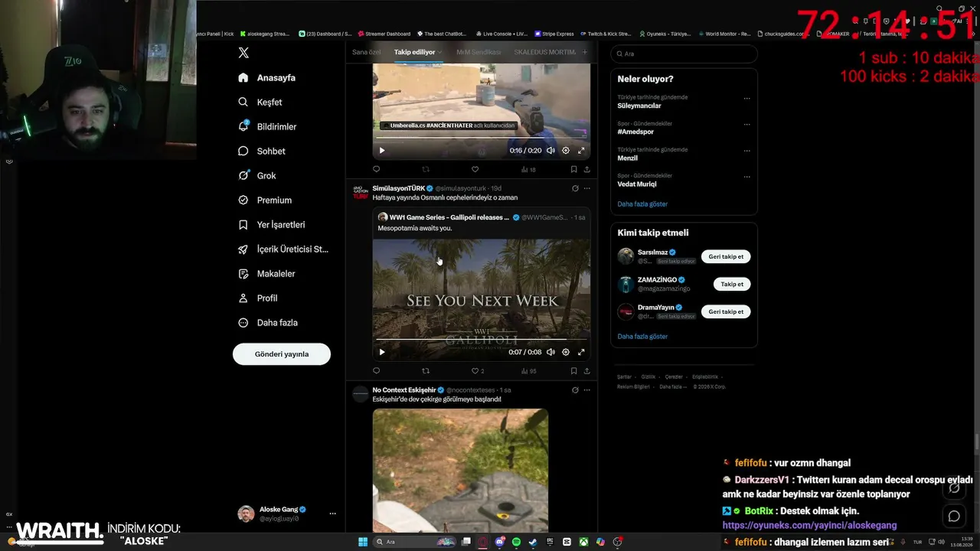Image resolution: width=980 pixels, height=551 pixels.
Task: Toggle fullscreen on Umberella.cs video
Action: (x=581, y=150)
